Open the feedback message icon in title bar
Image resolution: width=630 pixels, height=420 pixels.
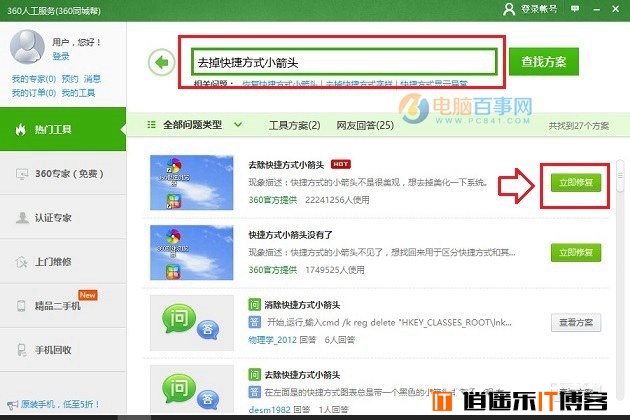(x=575, y=8)
